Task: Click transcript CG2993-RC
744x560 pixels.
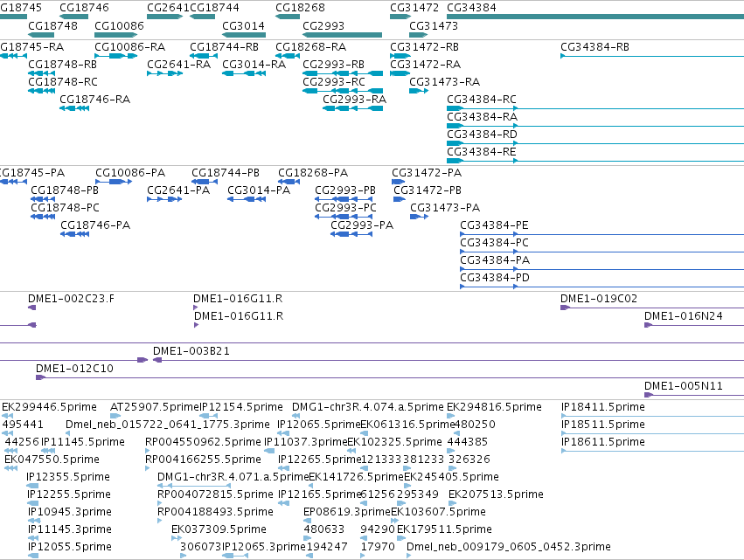Action: (343, 91)
